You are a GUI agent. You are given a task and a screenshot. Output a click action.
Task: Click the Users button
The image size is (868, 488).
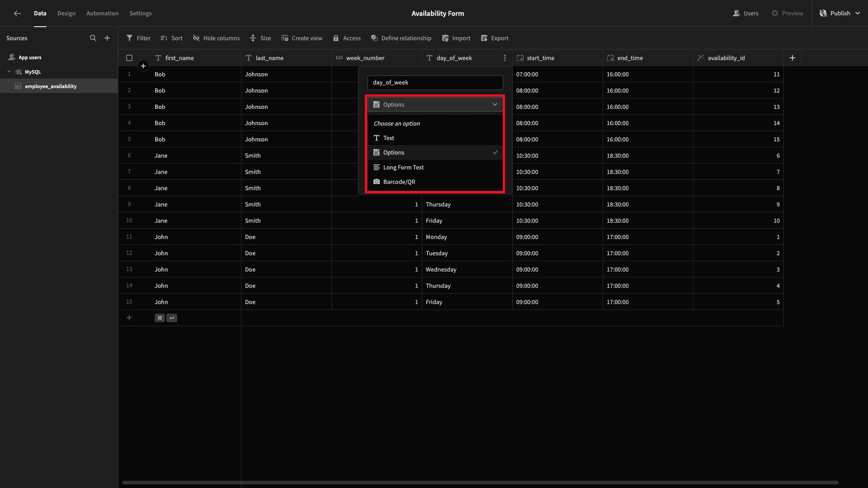(x=745, y=14)
